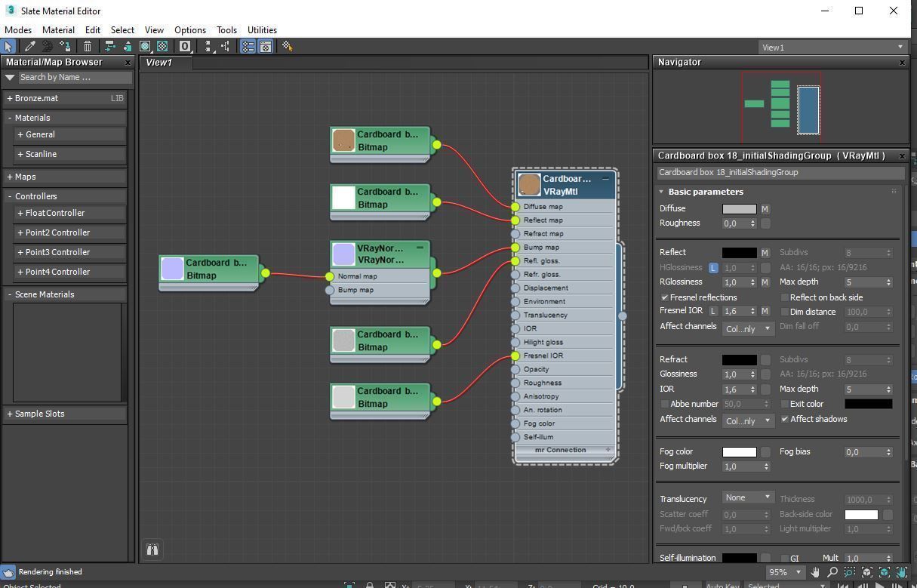This screenshot has width=917, height=588.
Task: Click Pan to Selected icon
Action: (902, 572)
